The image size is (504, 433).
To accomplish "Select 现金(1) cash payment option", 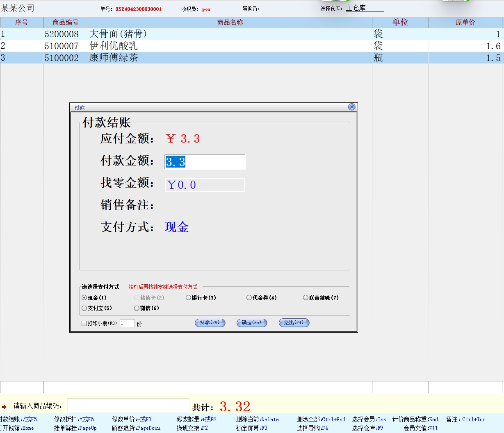I will pyautogui.click(x=84, y=298).
